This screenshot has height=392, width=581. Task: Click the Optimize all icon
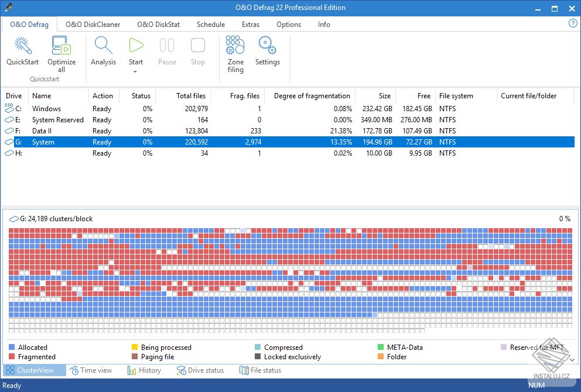point(61,46)
